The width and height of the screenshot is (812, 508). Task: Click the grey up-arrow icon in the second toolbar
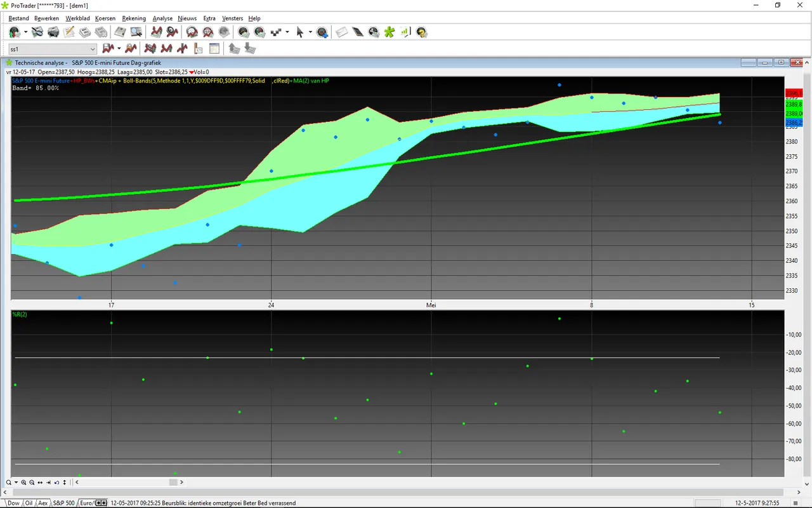(234, 48)
